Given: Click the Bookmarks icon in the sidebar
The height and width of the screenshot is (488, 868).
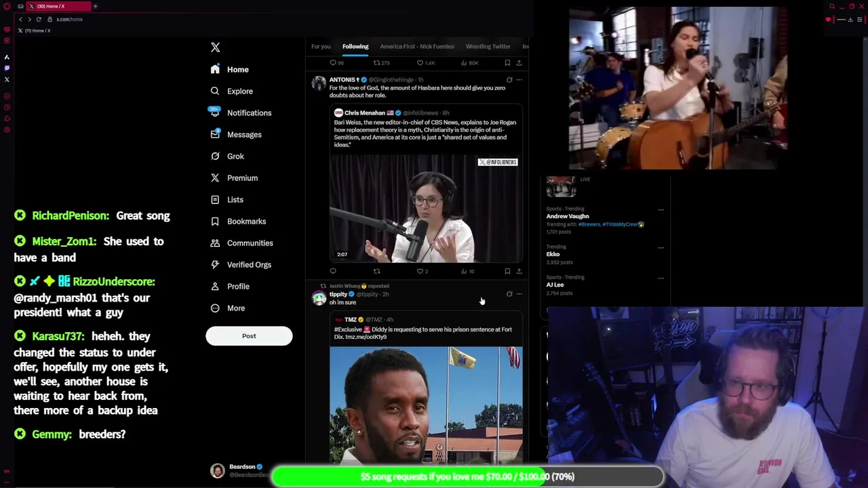Looking at the screenshot, I should [x=215, y=221].
